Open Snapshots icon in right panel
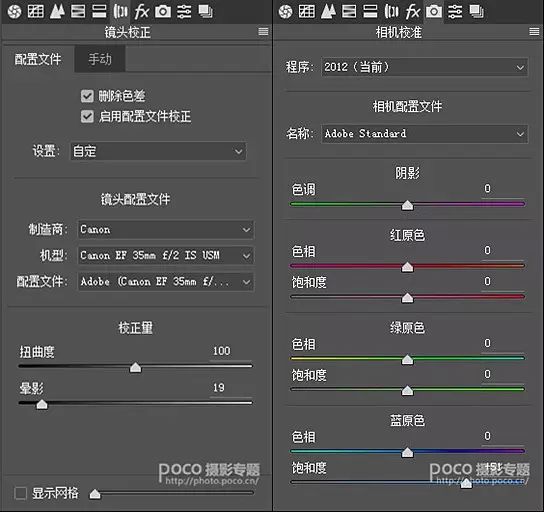The width and height of the screenshot is (545, 512). point(477,11)
